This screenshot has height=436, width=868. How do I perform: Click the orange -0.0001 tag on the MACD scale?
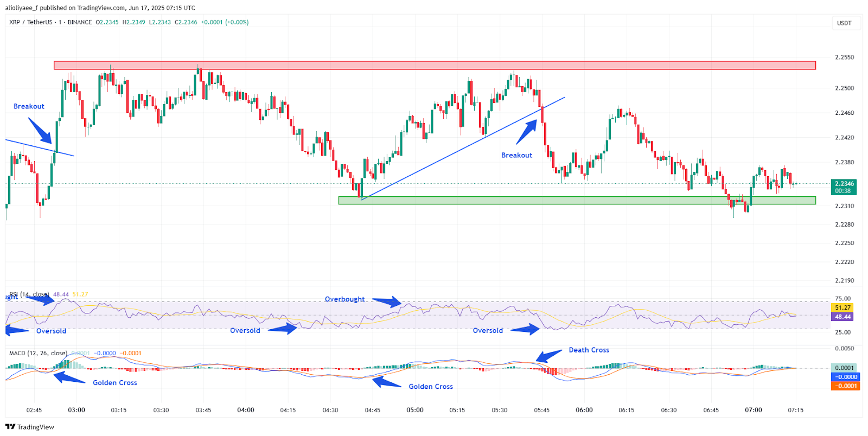846,386
